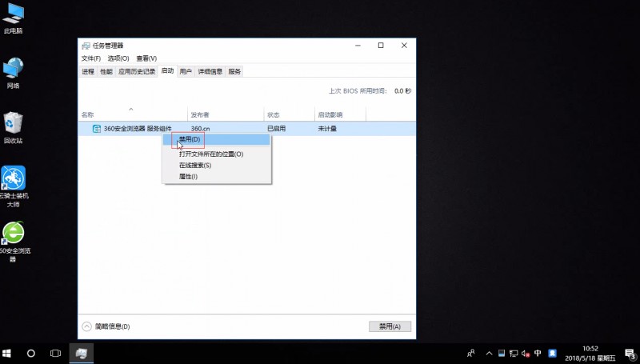Click the Task Manager title bar icon
Viewport: 640px width, 364px height.
[86, 46]
